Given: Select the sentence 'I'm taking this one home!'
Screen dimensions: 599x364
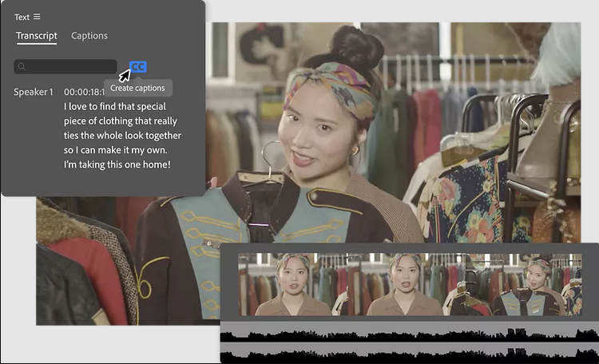Looking at the screenshot, I should 117,165.
